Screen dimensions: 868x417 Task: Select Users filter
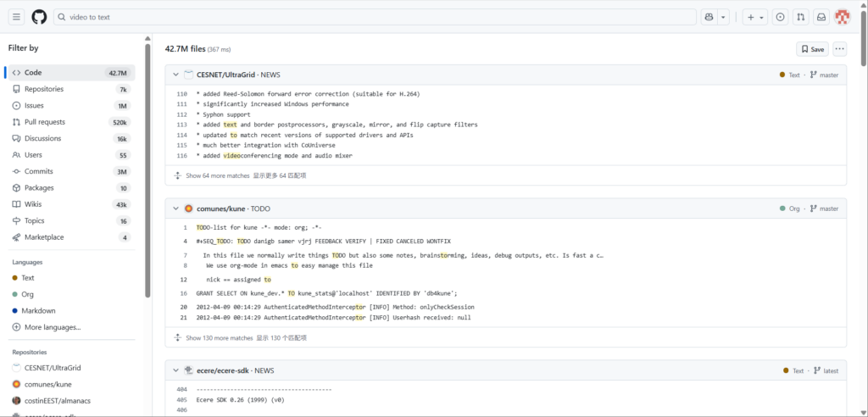click(71, 155)
